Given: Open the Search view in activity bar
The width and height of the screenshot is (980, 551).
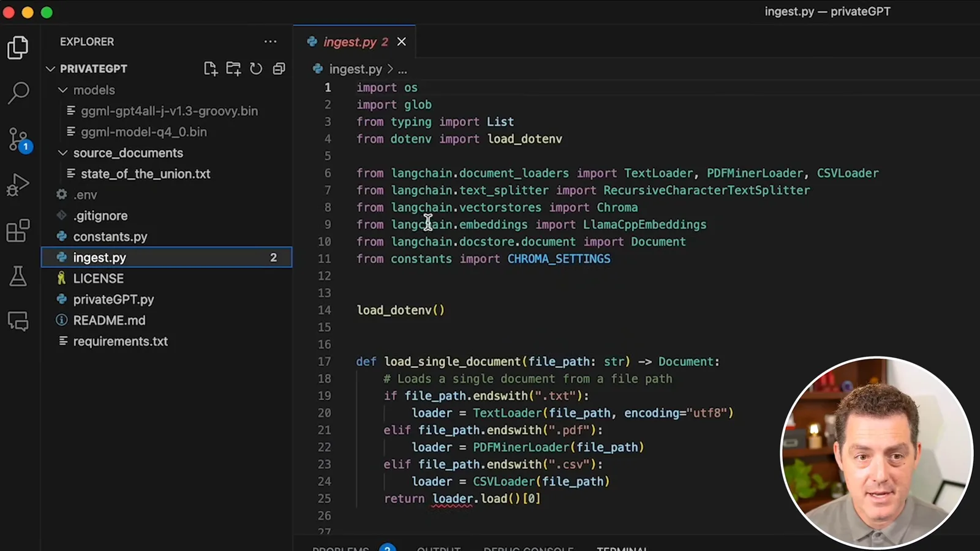Looking at the screenshot, I should (x=18, y=93).
